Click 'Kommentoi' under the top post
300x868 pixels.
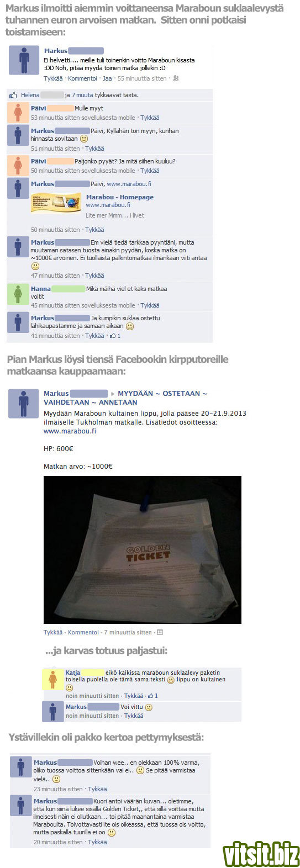(82, 78)
